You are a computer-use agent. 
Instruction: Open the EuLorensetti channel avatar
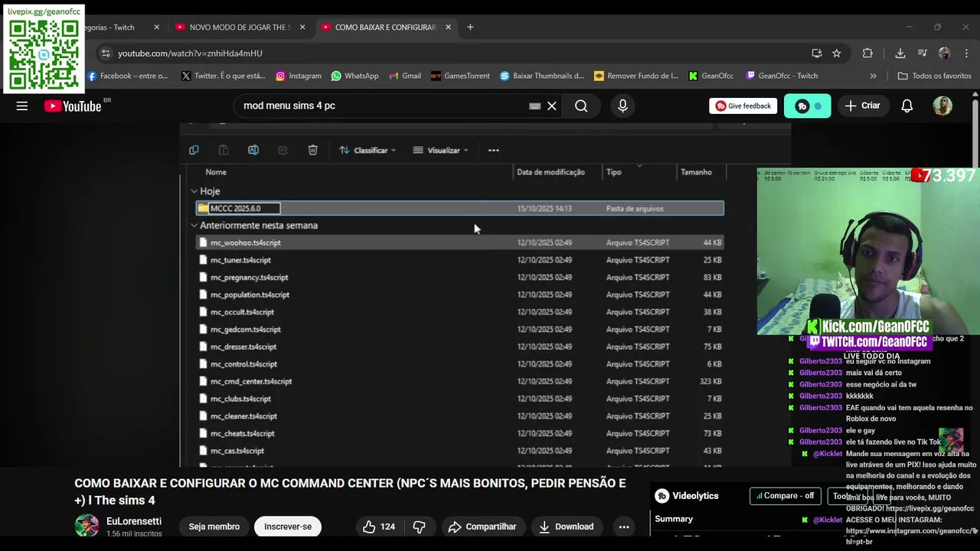87,527
